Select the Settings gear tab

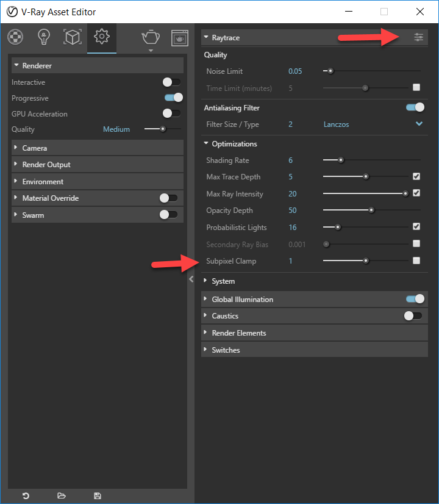(x=101, y=37)
